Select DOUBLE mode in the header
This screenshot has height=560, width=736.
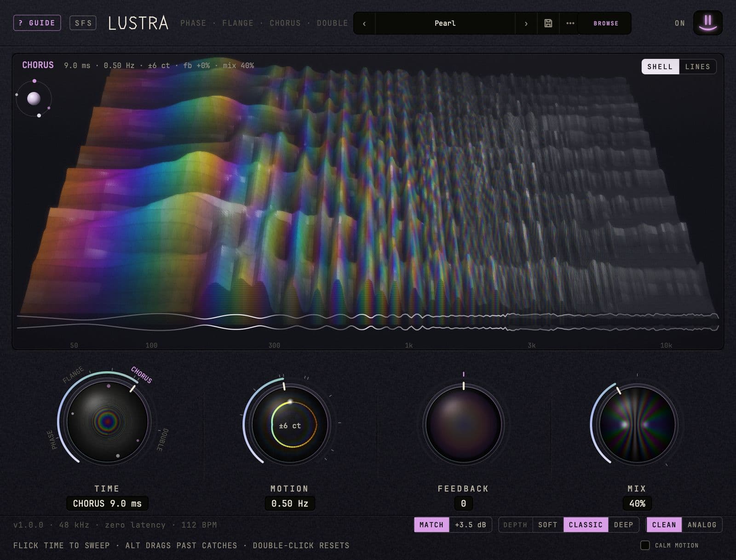332,23
